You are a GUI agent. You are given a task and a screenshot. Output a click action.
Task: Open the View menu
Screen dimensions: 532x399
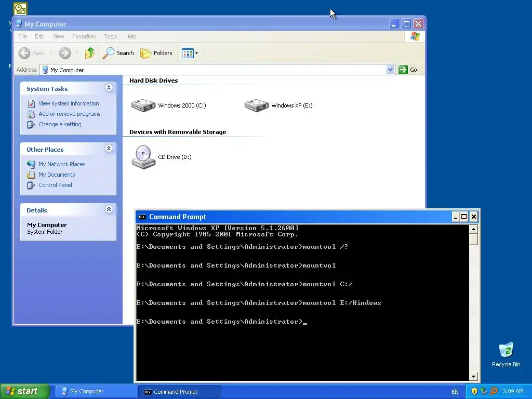(58, 36)
